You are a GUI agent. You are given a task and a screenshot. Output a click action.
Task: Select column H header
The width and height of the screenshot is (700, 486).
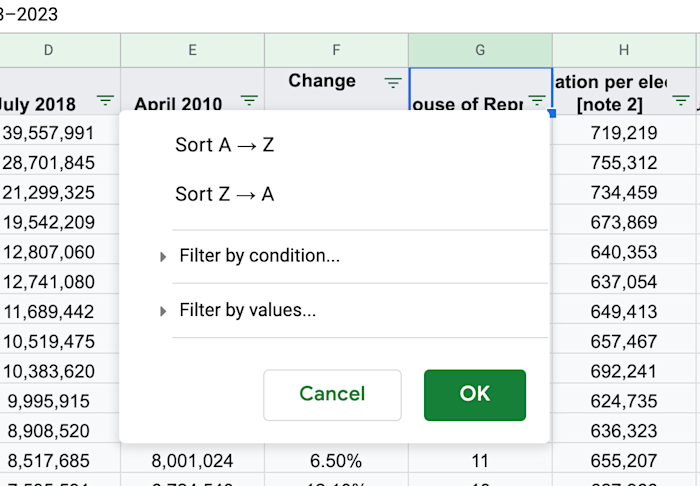click(x=624, y=50)
